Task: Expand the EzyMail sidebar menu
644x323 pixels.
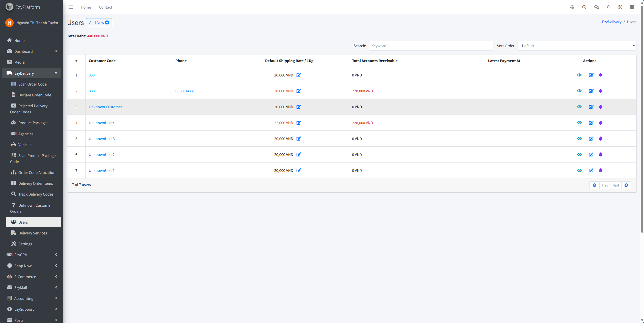Action: (32, 287)
